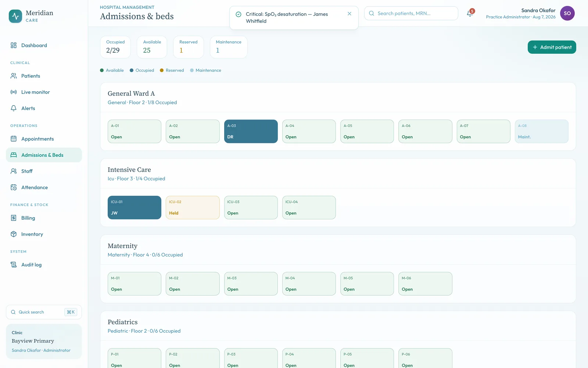Screen dimensions: 588x368
Task: Click the Admit patient button
Action: point(552,47)
